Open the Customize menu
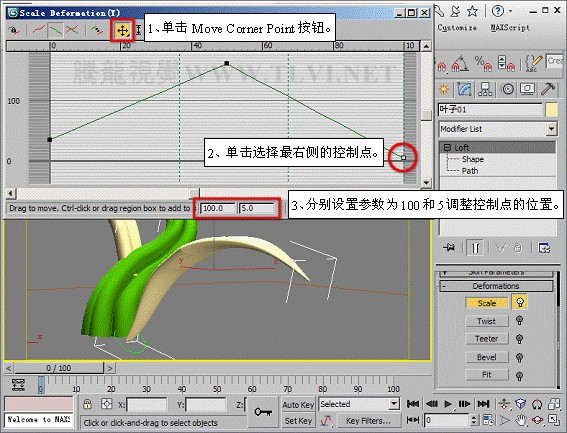 [x=457, y=27]
